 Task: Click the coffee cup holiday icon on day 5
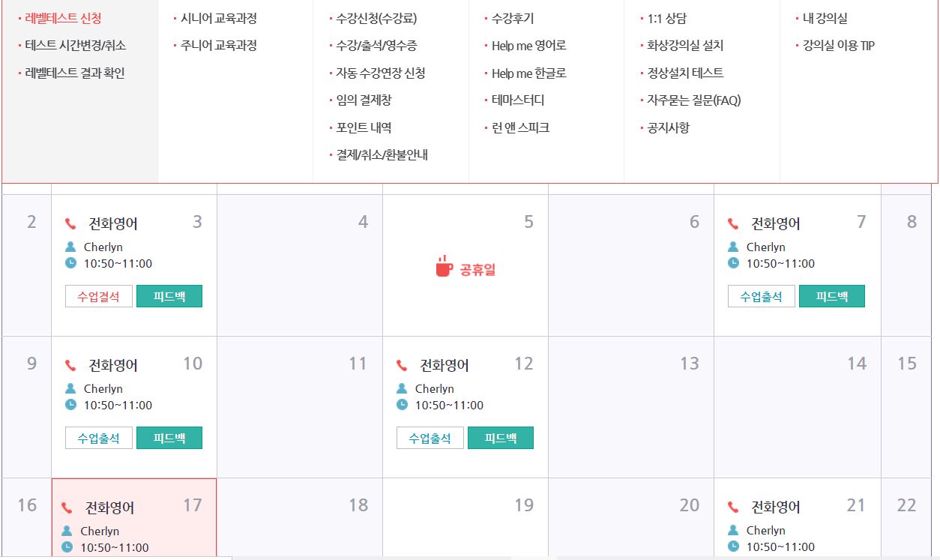point(445,266)
